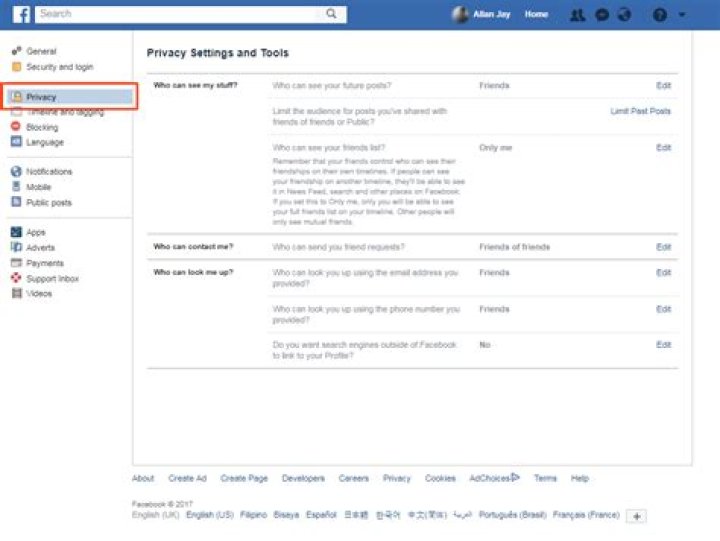The width and height of the screenshot is (720, 541).
Task: Select Security and login in sidebar
Action: pos(59,67)
